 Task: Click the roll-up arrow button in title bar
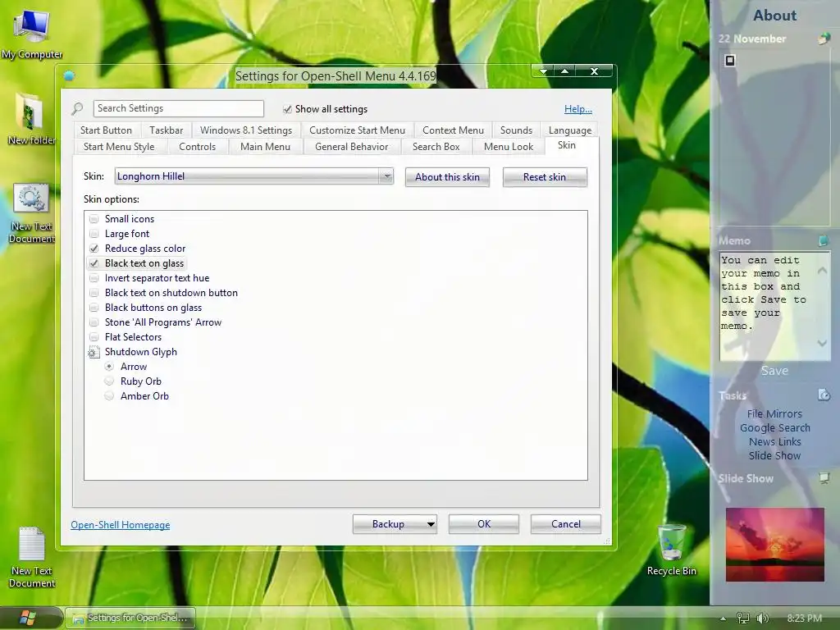coord(564,71)
